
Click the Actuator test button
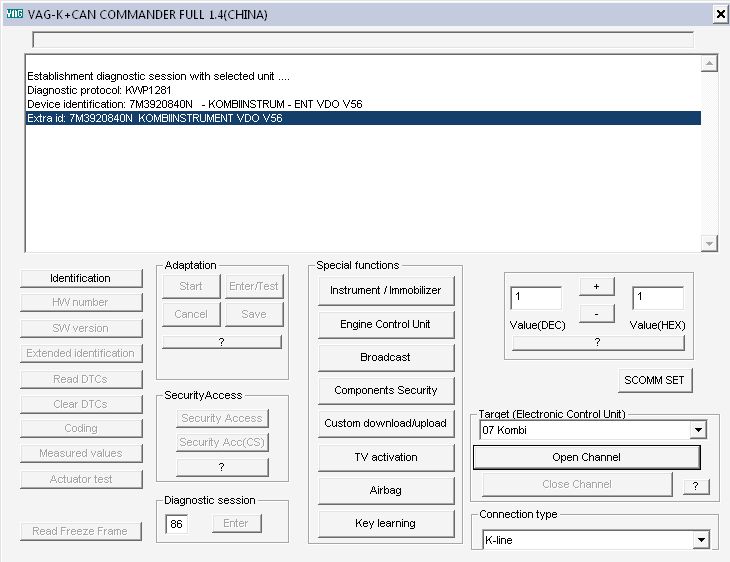[x=81, y=479]
